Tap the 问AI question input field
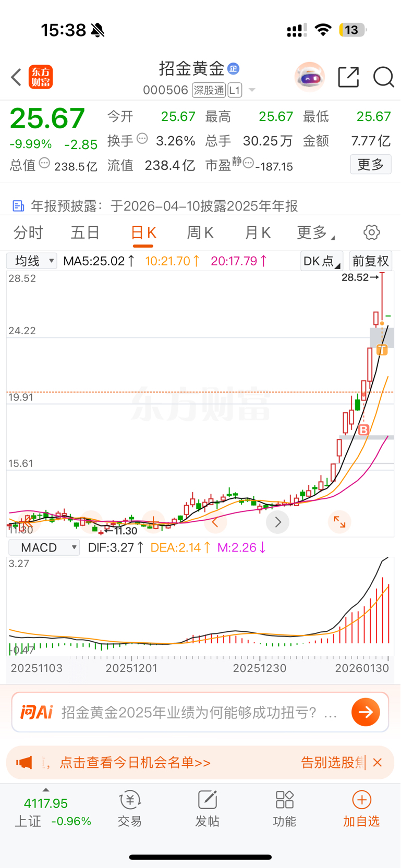 [200, 712]
